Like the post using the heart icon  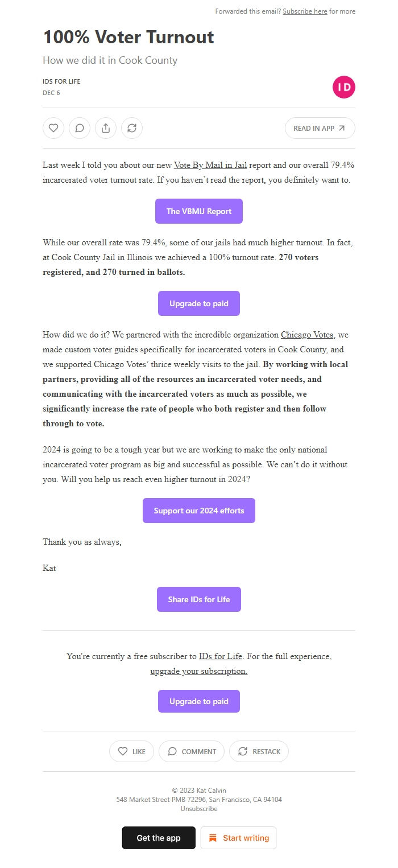(53, 128)
